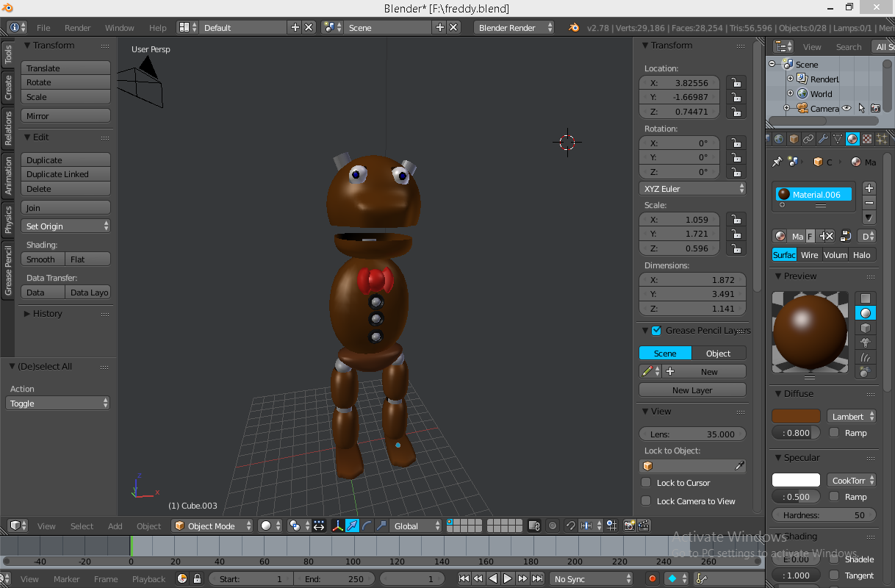Select the 3D manipulator toggle icon
The width and height of the screenshot is (895, 588).
[338, 526]
